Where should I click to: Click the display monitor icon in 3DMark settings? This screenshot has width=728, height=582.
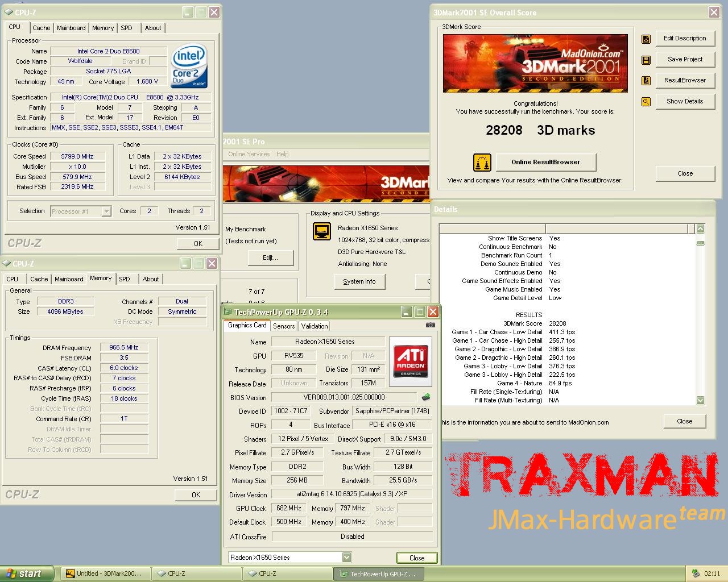tap(322, 231)
